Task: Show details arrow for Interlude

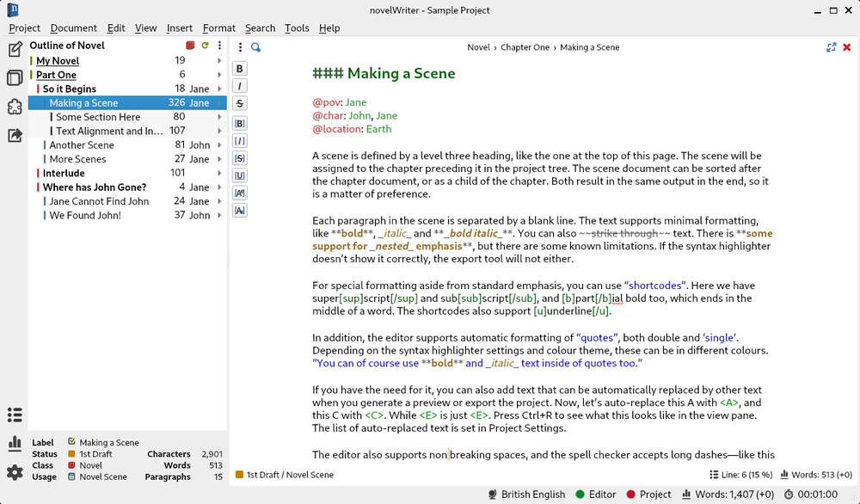Action: tap(219, 173)
